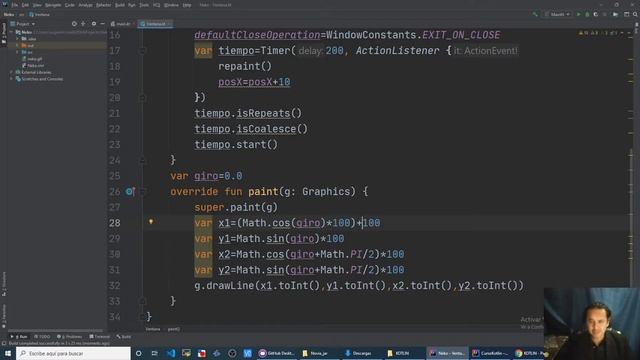Screen dimensions: 640x360
Task: Click the override gutter icon on line 26
Action: tap(130, 191)
